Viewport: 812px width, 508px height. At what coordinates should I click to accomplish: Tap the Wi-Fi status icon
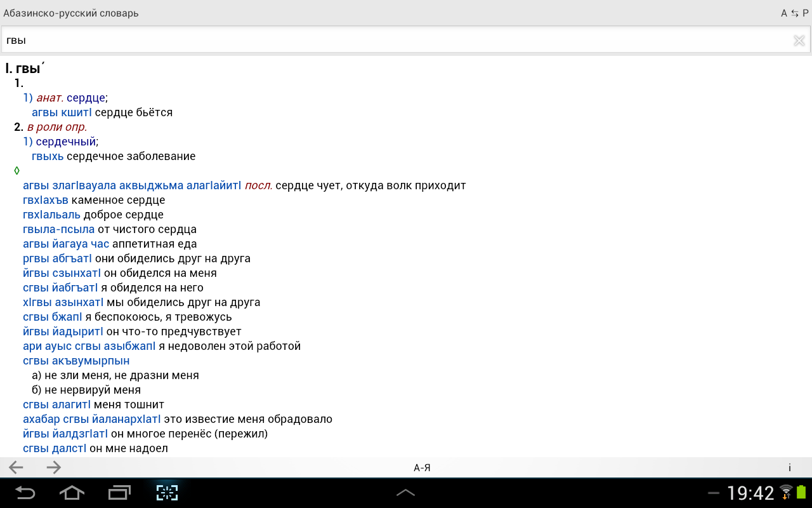tap(786, 492)
